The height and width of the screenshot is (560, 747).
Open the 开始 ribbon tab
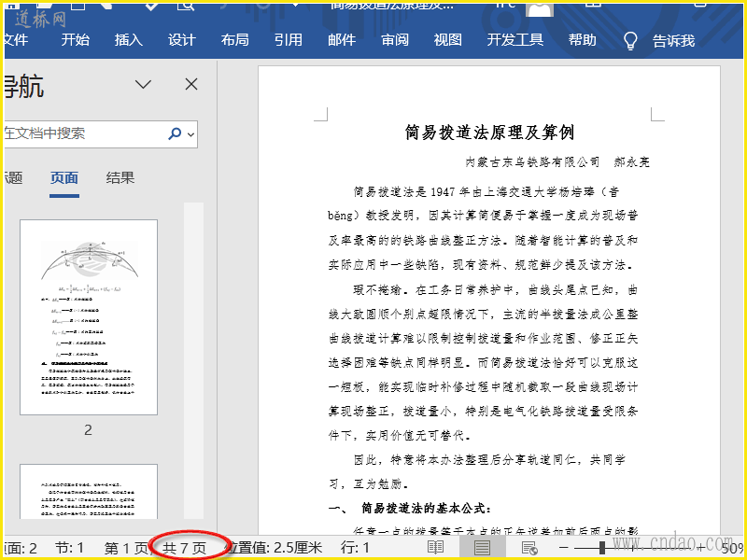click(76, 39)
